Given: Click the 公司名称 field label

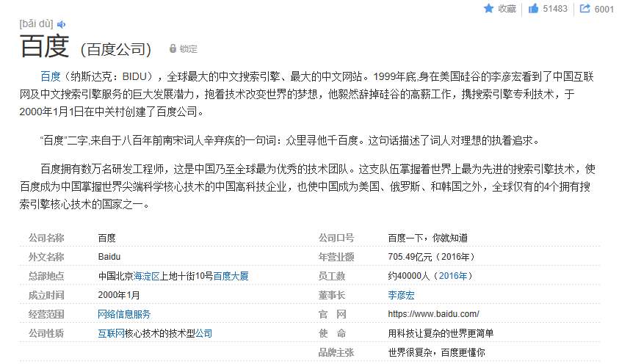Looking at the screenshot, I should click(x=46, y=238).
